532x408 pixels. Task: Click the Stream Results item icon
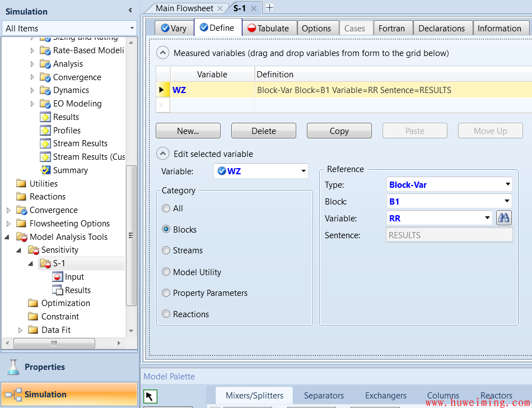tap(45, 143)
